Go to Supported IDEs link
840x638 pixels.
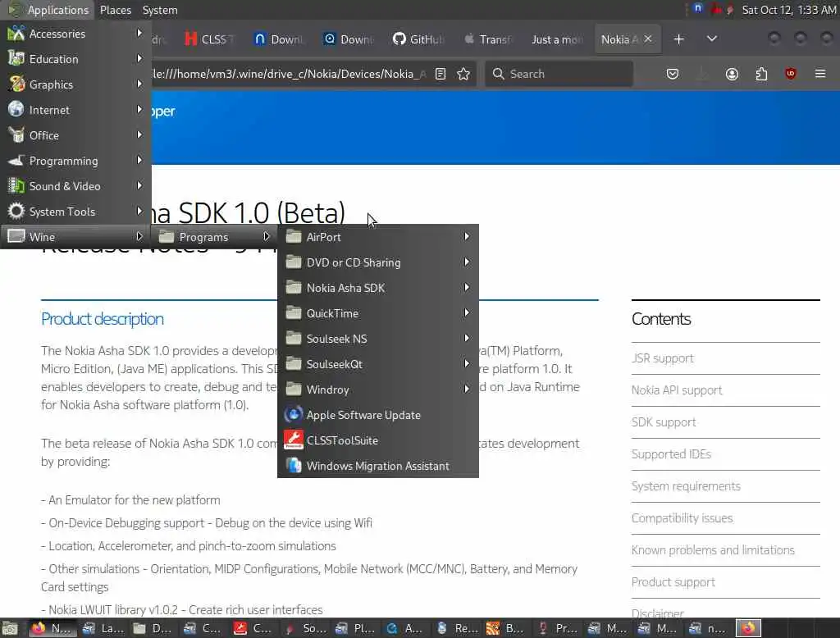[671, 454]
